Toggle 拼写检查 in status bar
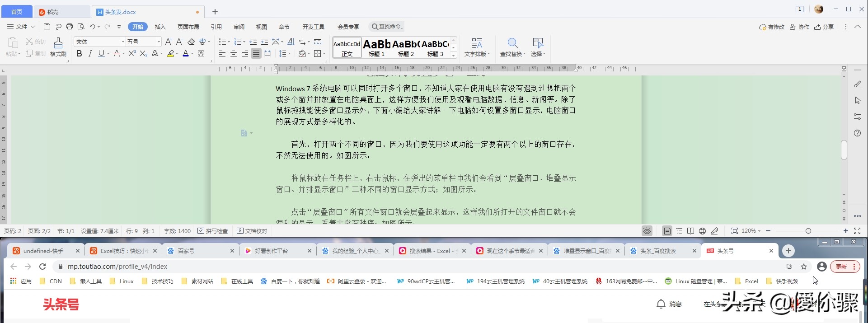 [212, 231]
